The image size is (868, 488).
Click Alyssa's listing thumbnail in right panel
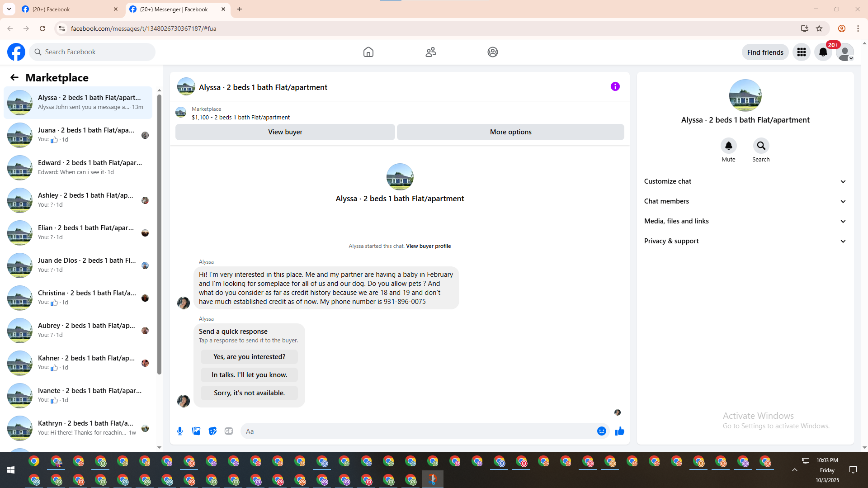click(x=745, y=95)
